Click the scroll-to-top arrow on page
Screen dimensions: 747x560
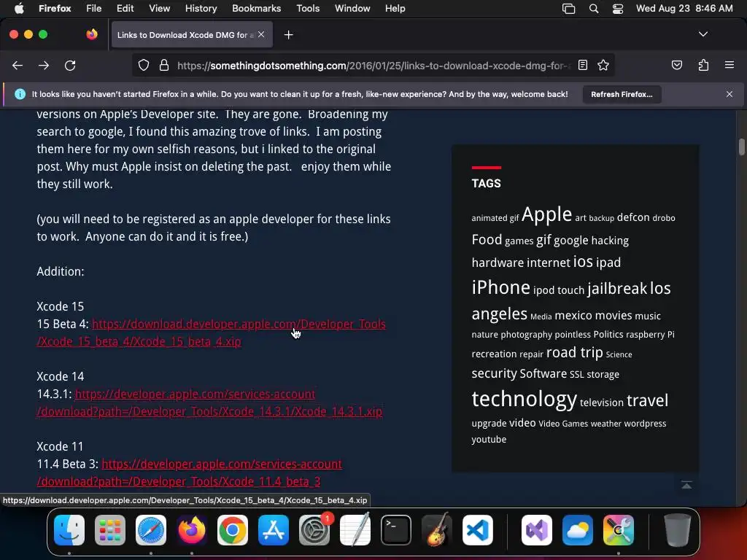686,485
